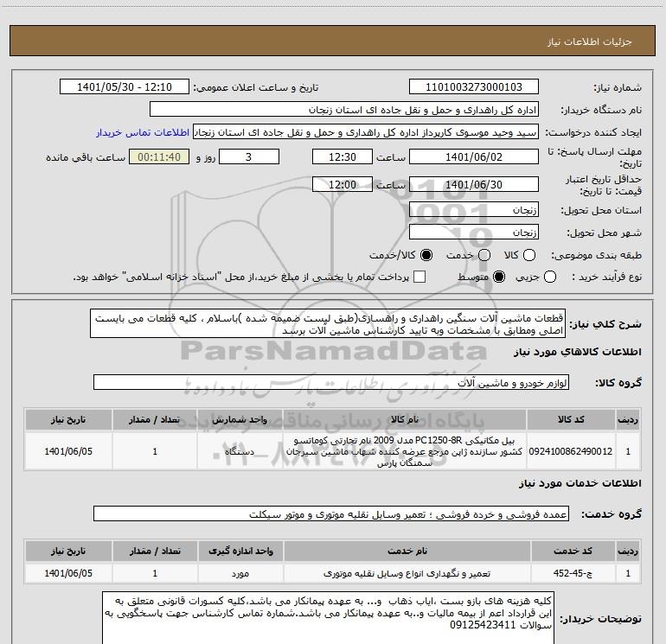
Task: Click the countdown timer 00:11:40
Action: click(x=159, y=156)
